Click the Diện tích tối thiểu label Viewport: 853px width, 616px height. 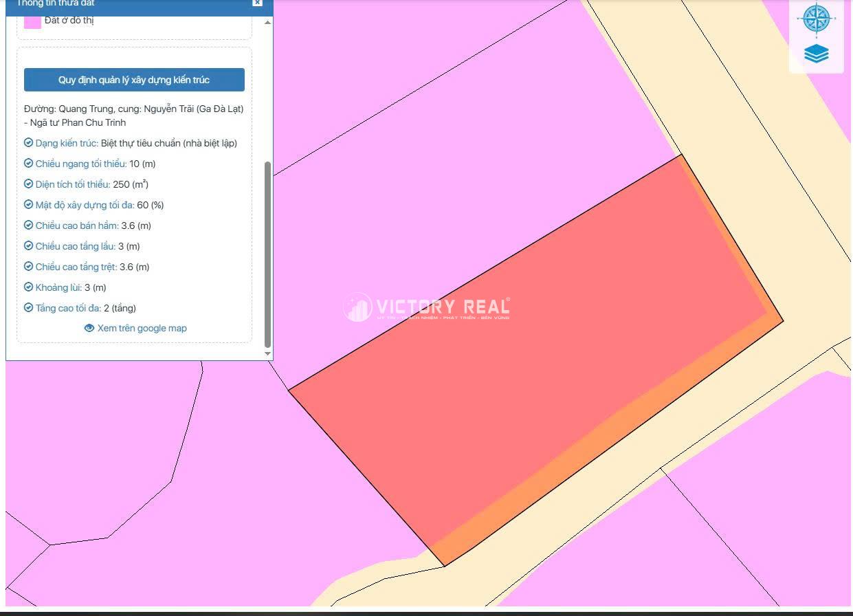tap(73, 184)
